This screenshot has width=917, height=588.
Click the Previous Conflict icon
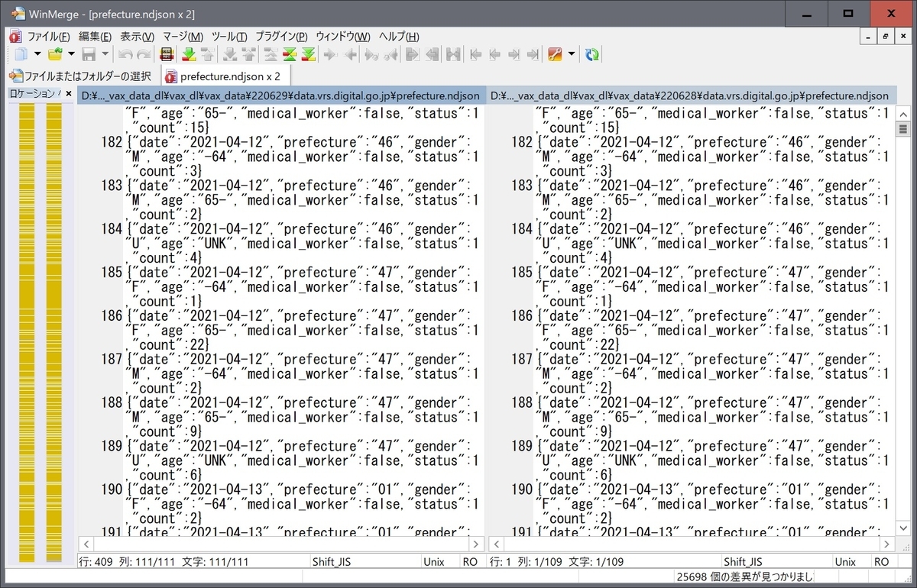click(248, 54)
